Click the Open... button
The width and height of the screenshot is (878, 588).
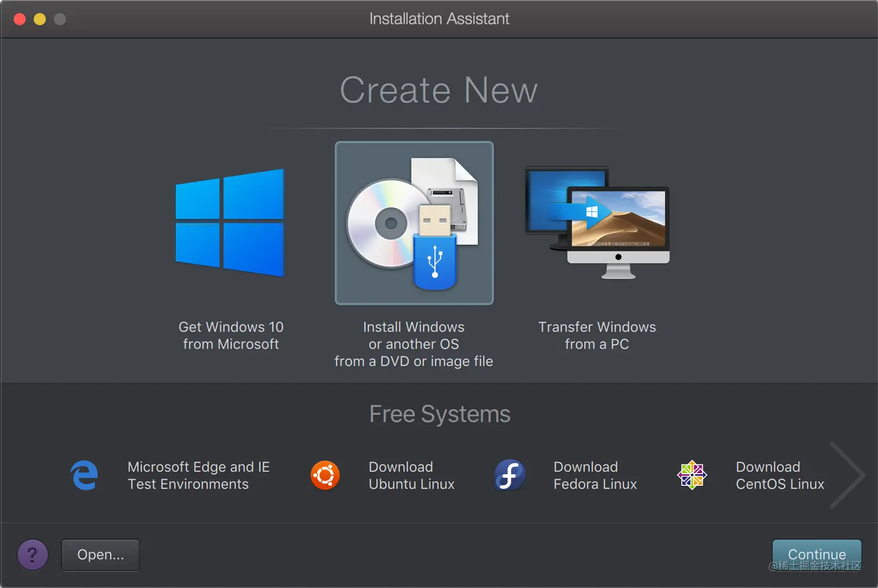coord(100,555)
